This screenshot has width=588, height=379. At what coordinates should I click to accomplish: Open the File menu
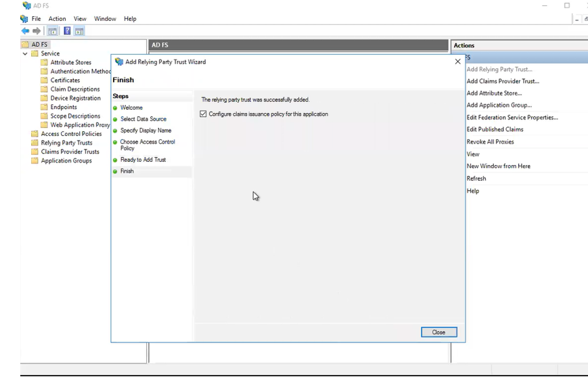pos(36,19)
